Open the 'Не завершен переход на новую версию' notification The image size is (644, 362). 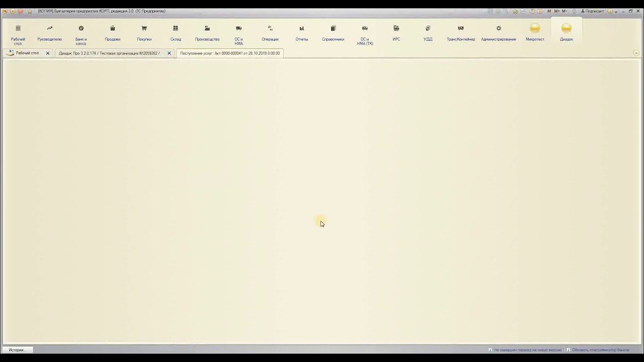pyautogui.click(x=525, y=350)
